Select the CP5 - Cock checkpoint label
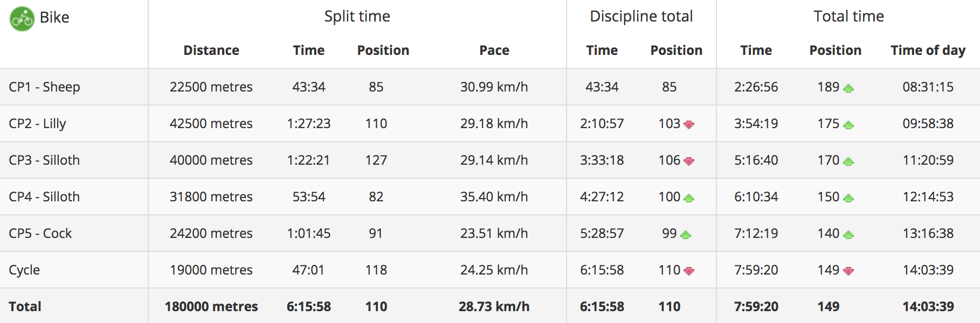The image size is (980, 323). tap(40, 234)
